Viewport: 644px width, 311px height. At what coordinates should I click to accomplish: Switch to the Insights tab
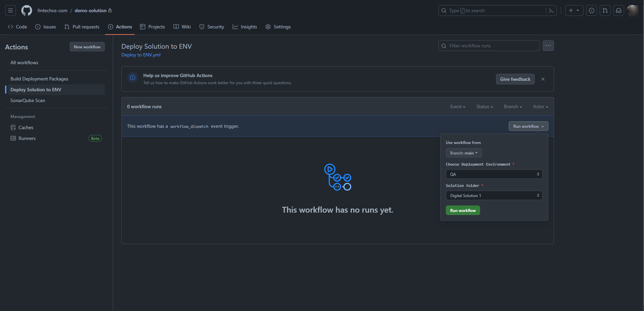pyautogui.click(x=245, y=27)
